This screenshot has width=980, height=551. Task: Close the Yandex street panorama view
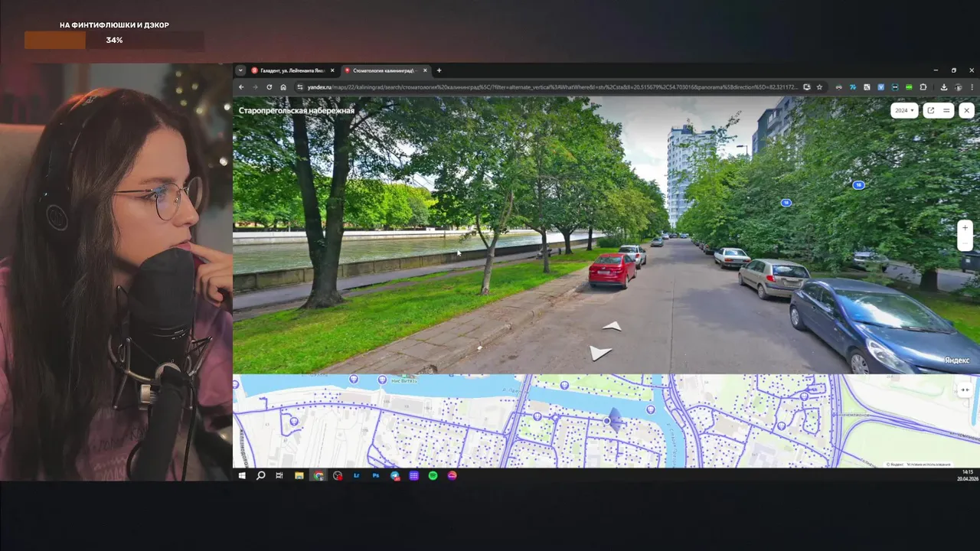click(966, 110)
